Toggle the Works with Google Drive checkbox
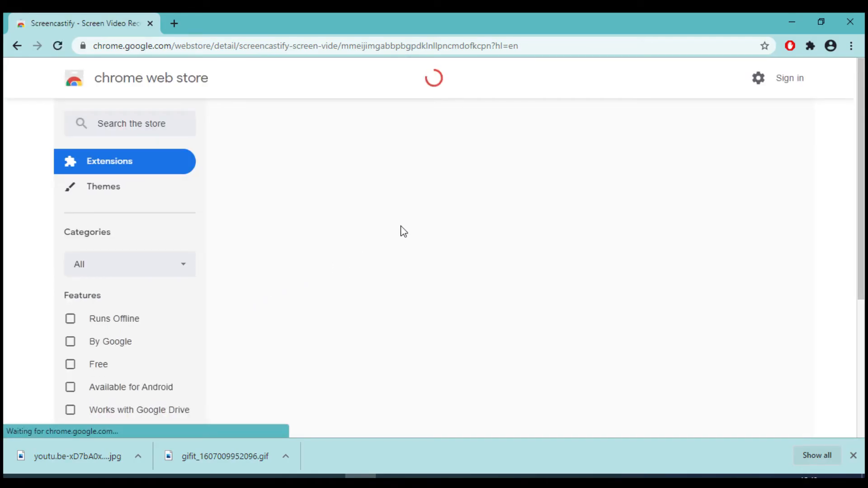Screen dimensions: 868x488 [x=71, y=410]
